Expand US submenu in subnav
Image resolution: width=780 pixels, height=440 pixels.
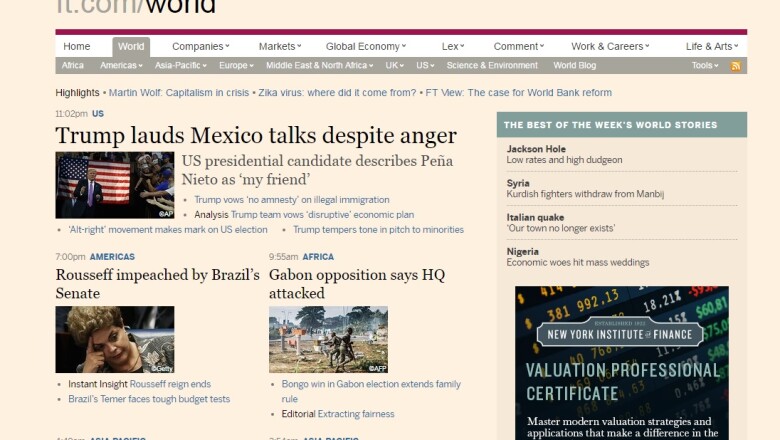point(425,65)
